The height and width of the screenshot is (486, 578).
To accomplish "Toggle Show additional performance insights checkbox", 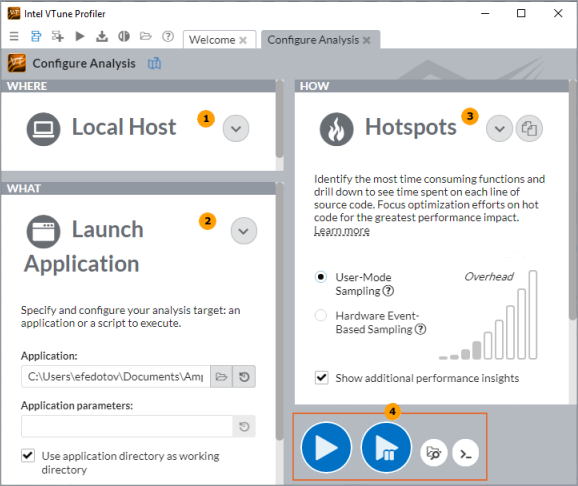I will tap(321, 378).
